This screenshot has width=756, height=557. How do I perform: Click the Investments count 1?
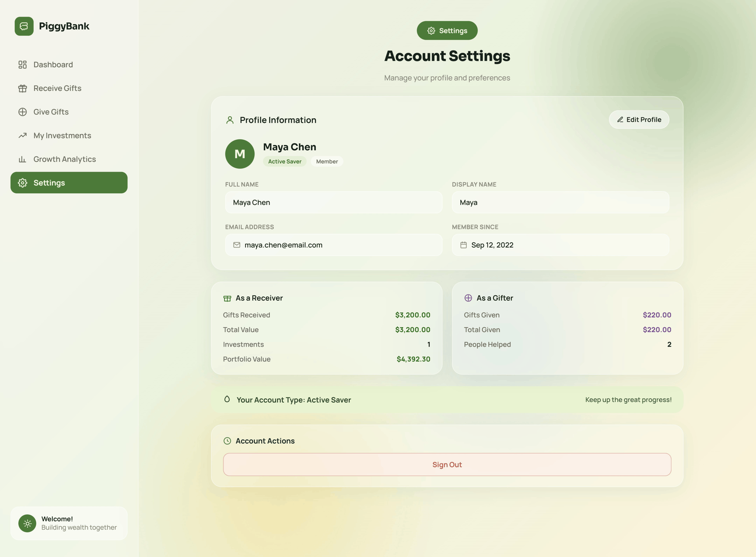tap(429, 344)
